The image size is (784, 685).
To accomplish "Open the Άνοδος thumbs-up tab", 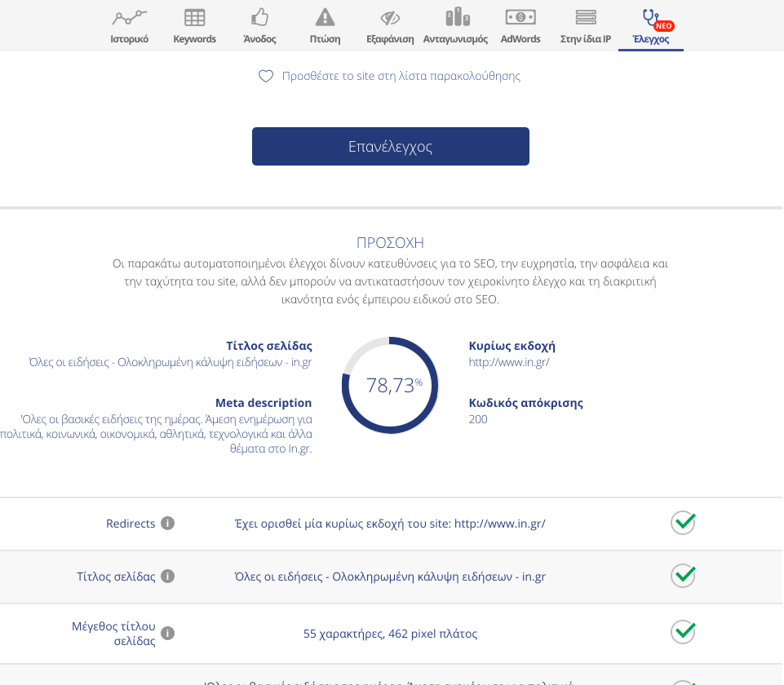I will [259, 25].
